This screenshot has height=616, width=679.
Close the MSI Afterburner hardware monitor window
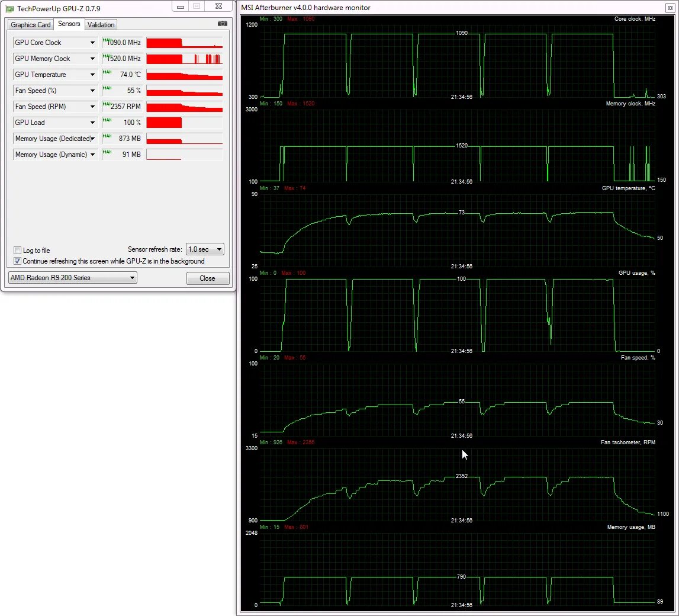(x=670, y=7)
